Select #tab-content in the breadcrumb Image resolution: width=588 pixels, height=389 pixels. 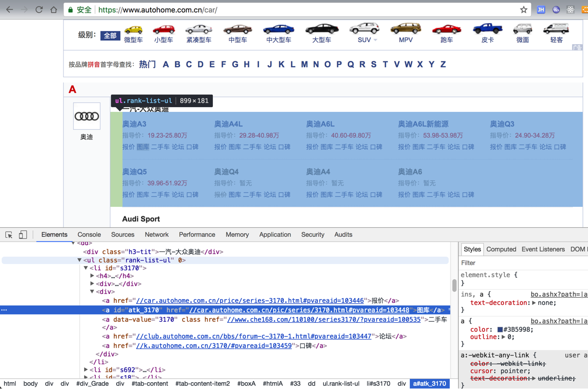tap(150, 384)
